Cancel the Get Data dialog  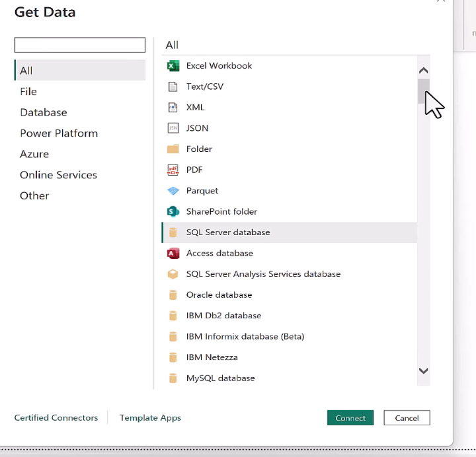407,418
